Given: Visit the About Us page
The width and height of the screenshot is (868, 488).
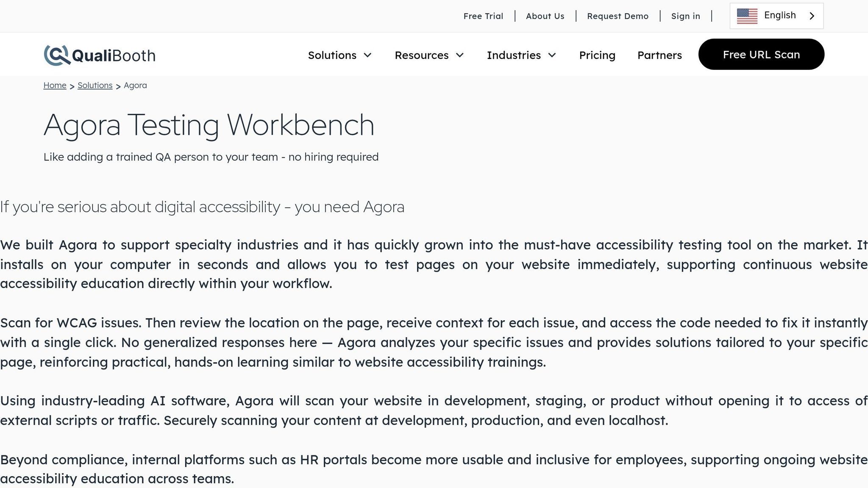Looking at the screenshot, I should coord(545,16).
